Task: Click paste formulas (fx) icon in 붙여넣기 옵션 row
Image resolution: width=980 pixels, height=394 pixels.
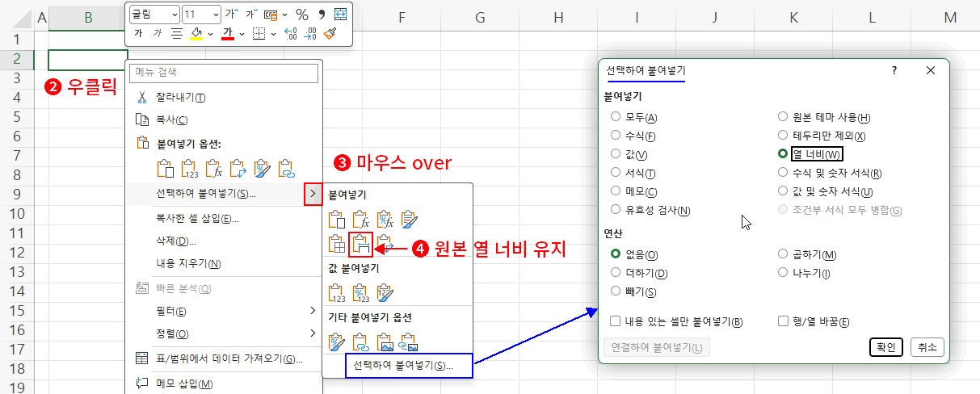Action: [x=214, y=168]
